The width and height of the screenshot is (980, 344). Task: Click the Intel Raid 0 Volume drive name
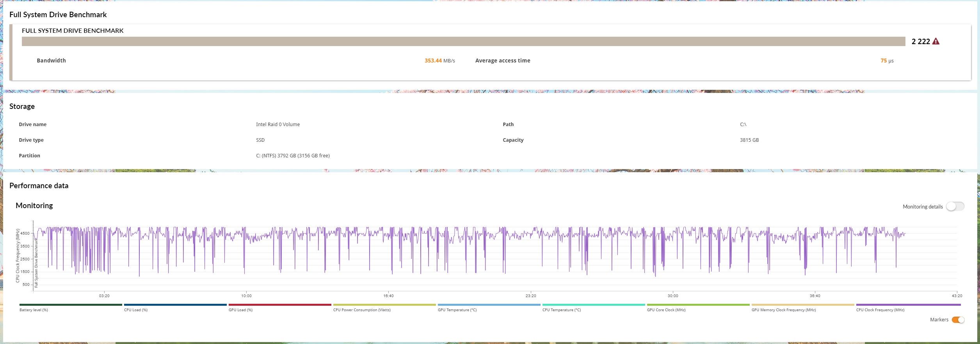point(278,124)
